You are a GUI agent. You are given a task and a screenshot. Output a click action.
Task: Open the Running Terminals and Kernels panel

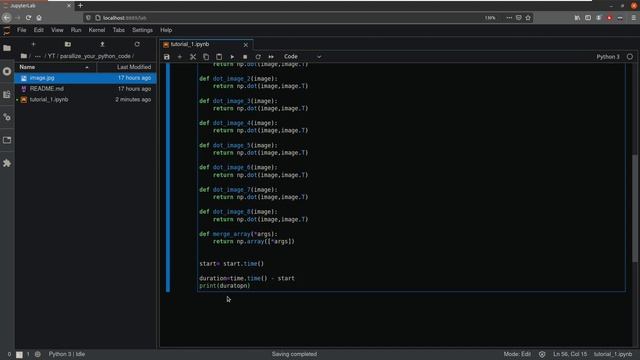point(7,71)
